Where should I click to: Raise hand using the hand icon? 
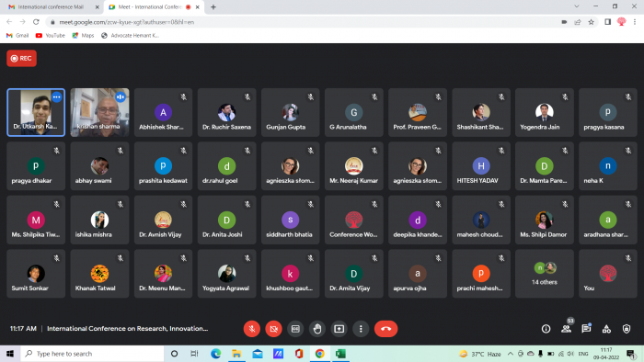pos(317,329)
